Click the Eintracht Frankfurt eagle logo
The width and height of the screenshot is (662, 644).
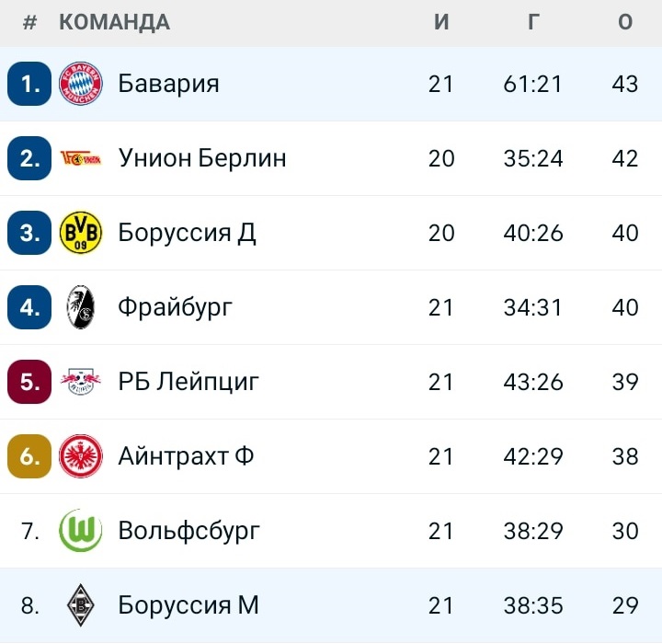point(81,456)
